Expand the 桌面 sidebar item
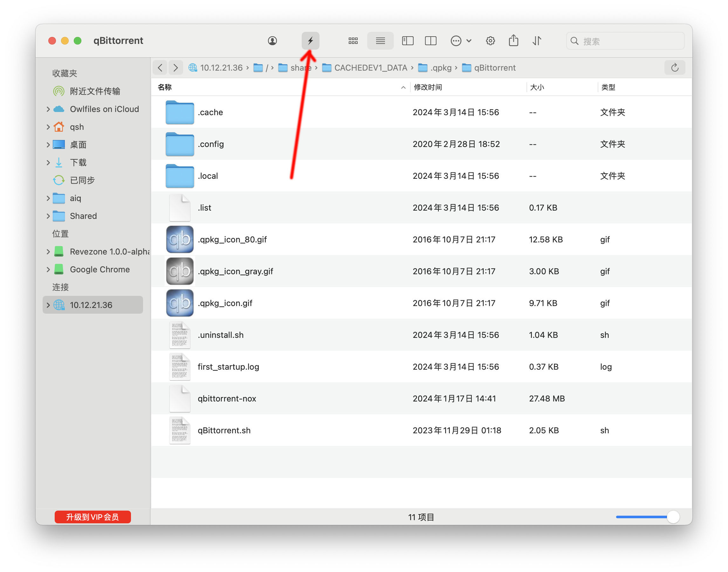The image size is (728, 572). 48,145
